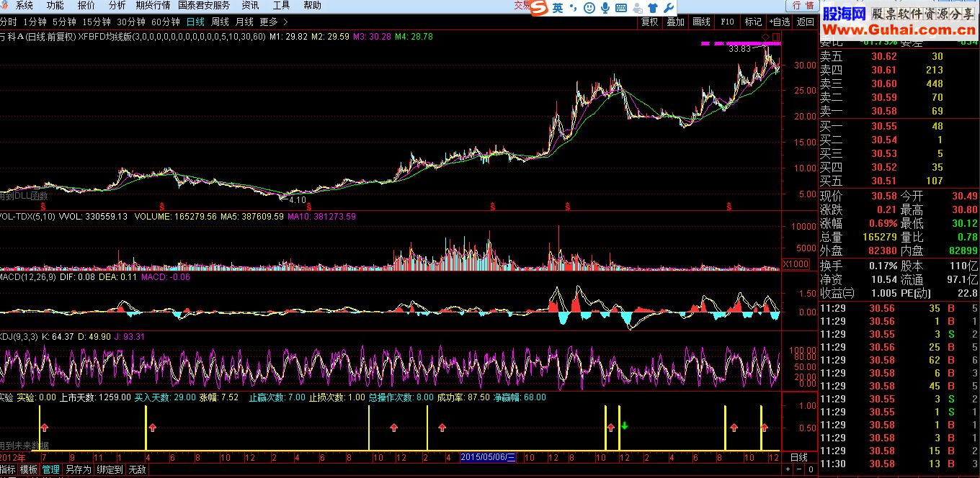The width and height of the screenshot is (980, 478).
Task: Click the IME microphone voice input icon
Action: tap(605, 7)
